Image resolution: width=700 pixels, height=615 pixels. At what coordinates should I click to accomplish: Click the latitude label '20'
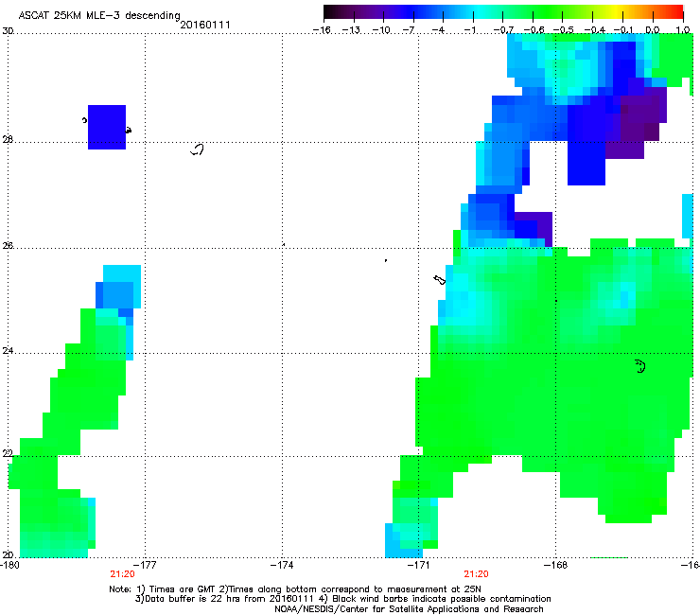click(8, 555)
